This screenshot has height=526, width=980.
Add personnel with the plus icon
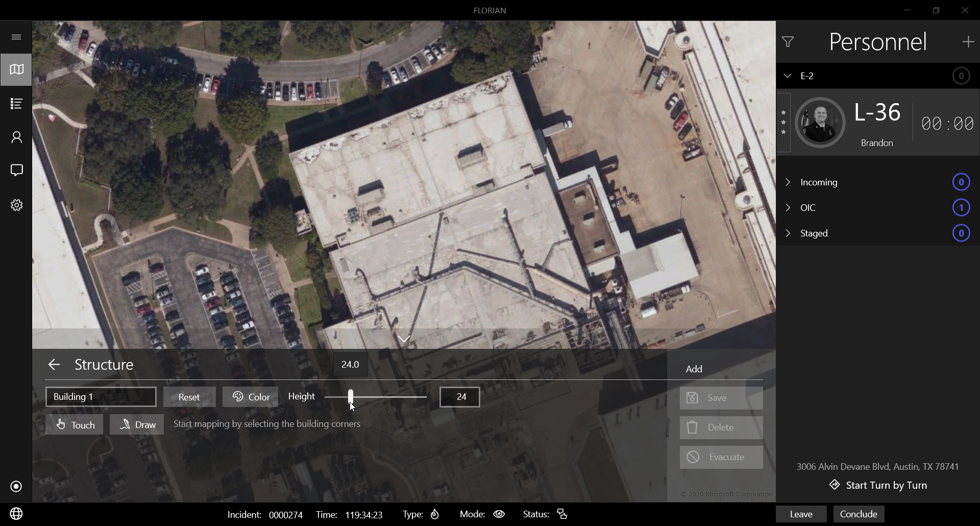tap(968, 42)
